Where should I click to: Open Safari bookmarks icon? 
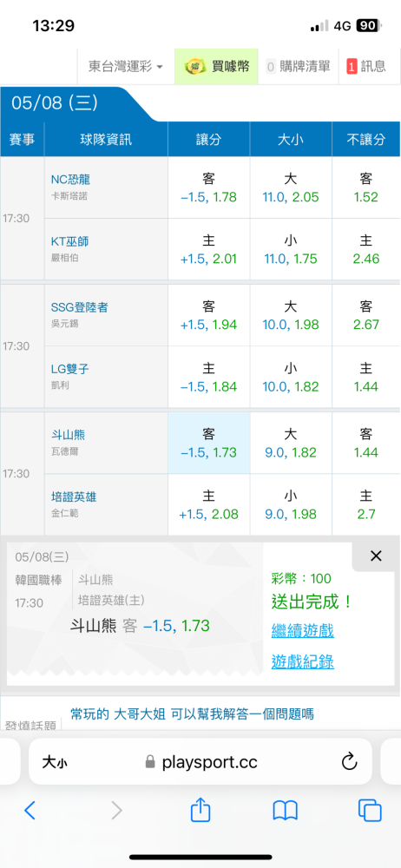click(286, 811)
